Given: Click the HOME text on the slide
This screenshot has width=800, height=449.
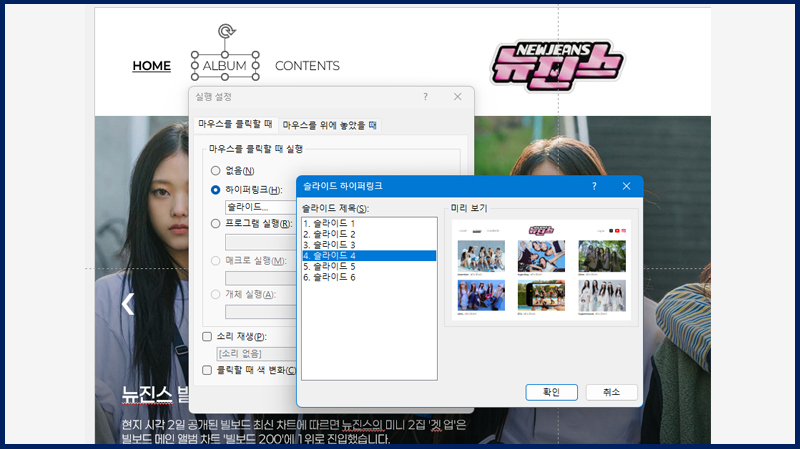Looking at the screenshot, I should [152, 66].
